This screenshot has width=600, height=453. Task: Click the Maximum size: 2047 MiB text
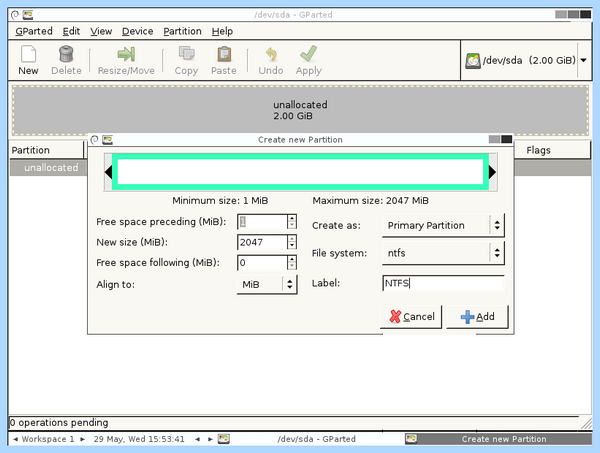click(x=370, y=200)
